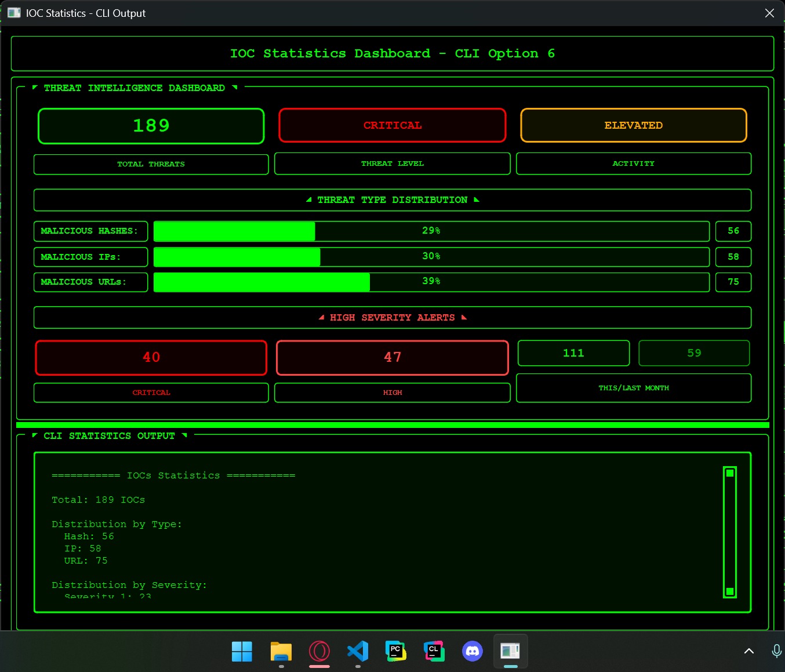Click the MALICIOUS IPs label

tap(90, 257)
